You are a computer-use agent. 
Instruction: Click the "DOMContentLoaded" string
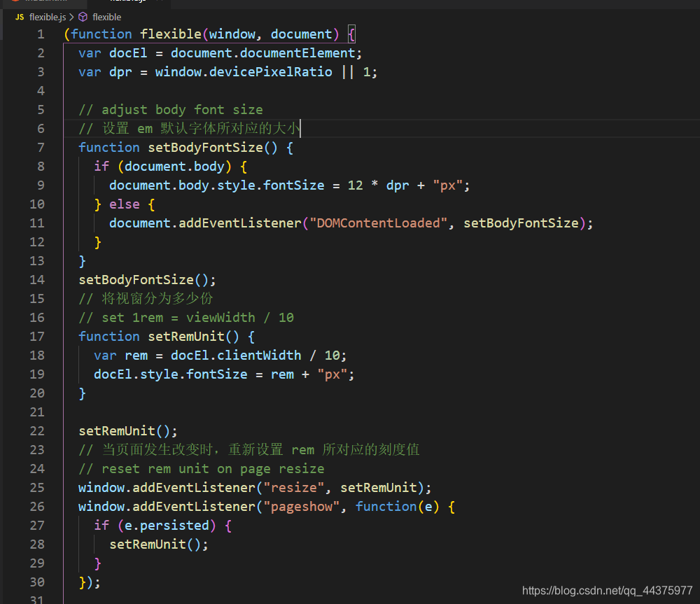click(378, 223)
